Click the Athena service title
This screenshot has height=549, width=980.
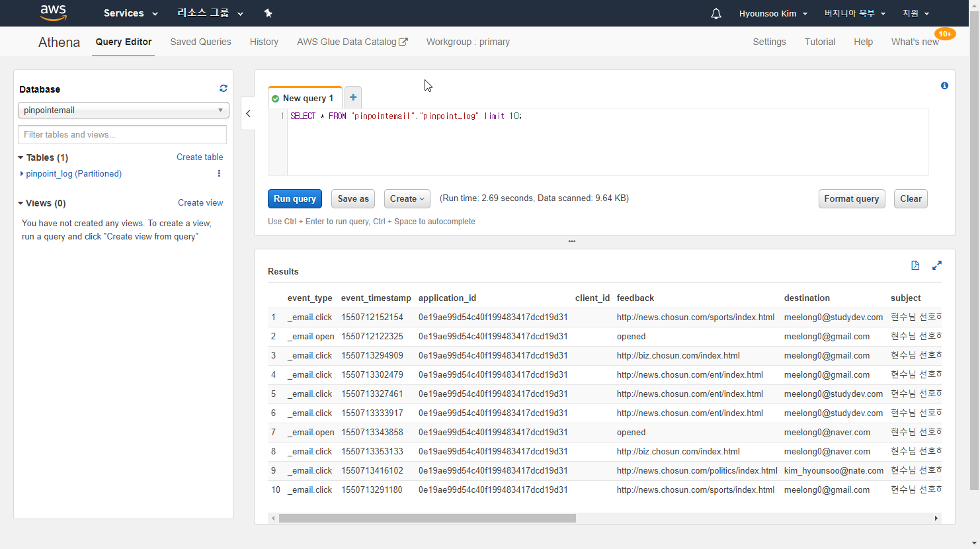tap(59, 42)
